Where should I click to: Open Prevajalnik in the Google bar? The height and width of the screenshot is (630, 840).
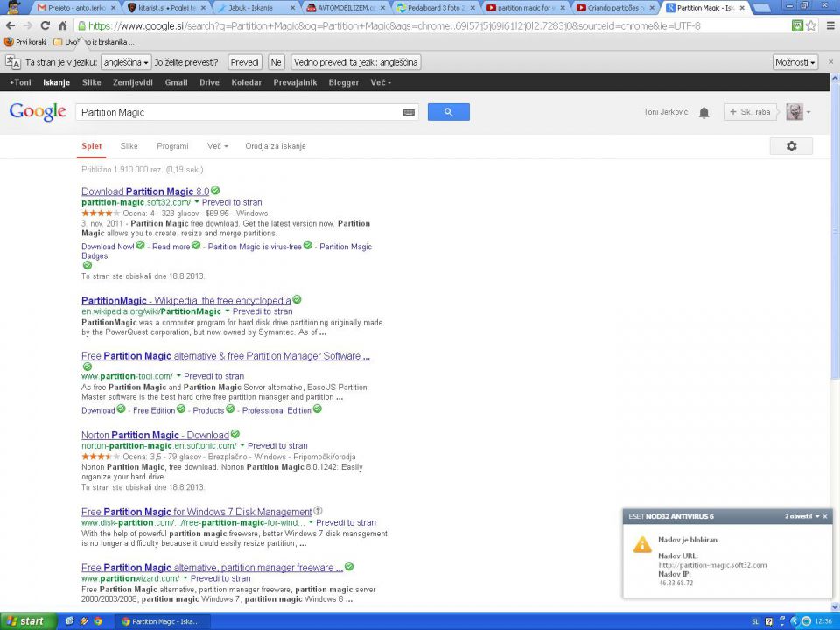(x=295, y=82)
